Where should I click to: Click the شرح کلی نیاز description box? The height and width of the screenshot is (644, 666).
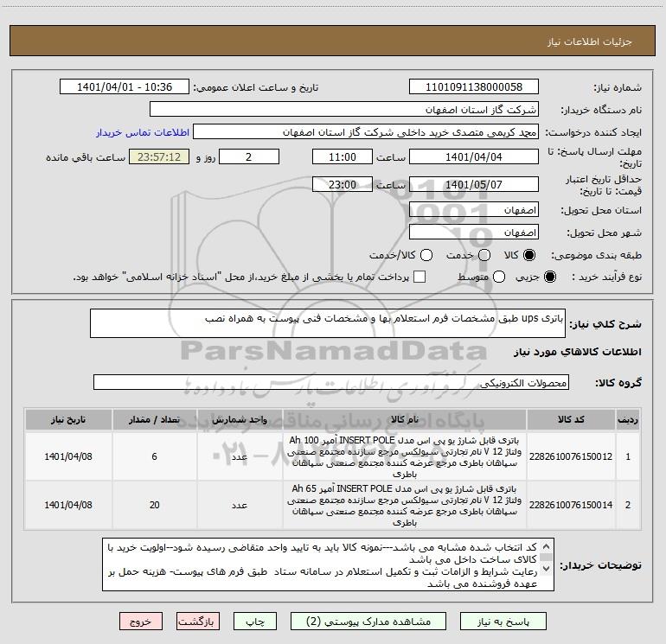(328, 323)
